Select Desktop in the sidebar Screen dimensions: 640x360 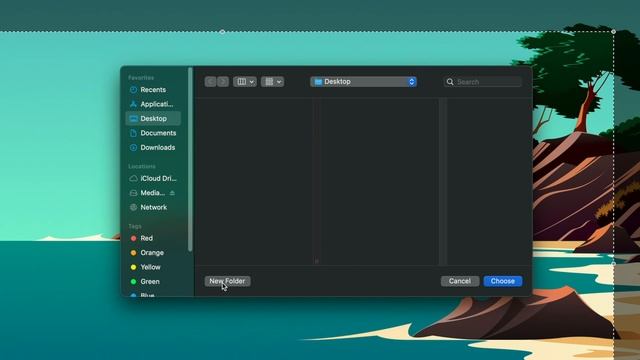(153, 118)
